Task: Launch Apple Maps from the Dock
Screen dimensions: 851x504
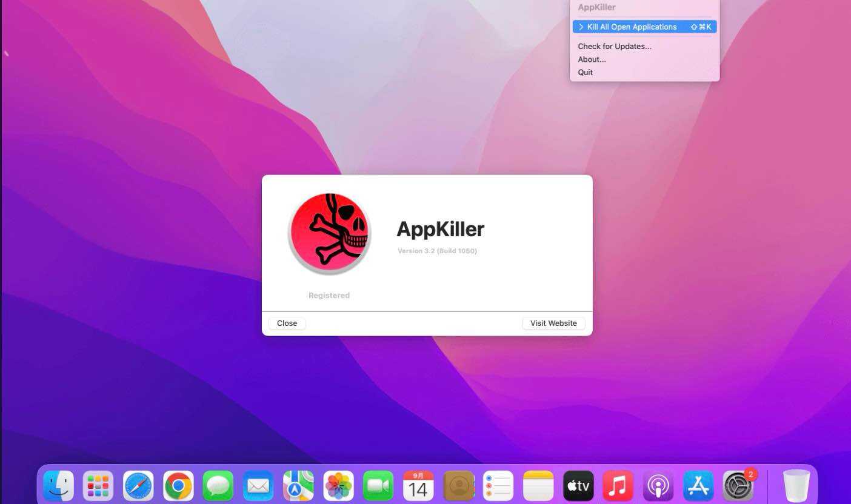Action: click(x=298, y=485)
